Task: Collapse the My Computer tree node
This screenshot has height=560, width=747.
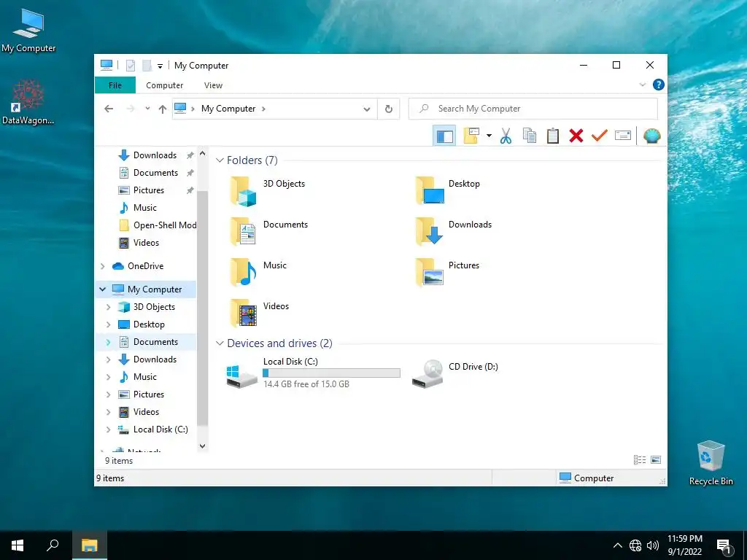Action: coord(102,289)
